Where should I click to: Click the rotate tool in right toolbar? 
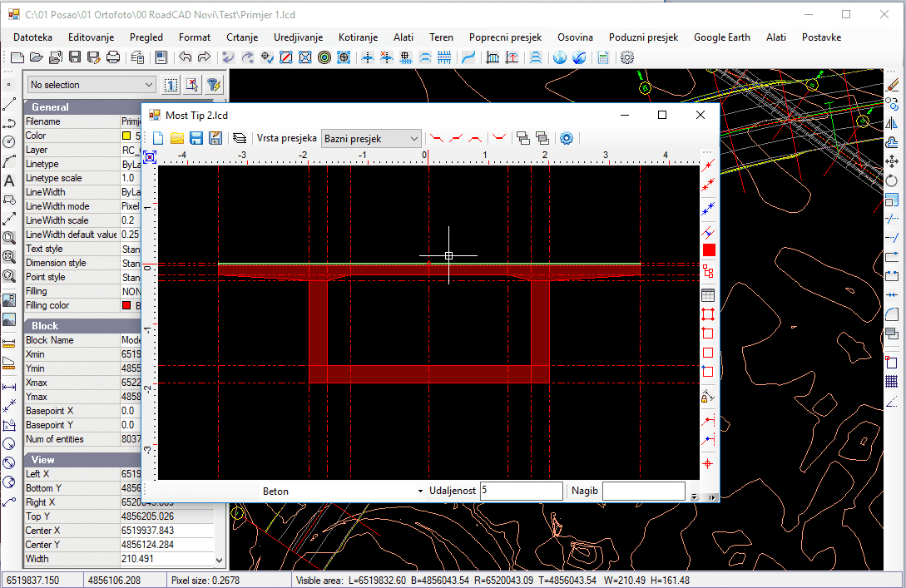(x=892, y=180)
